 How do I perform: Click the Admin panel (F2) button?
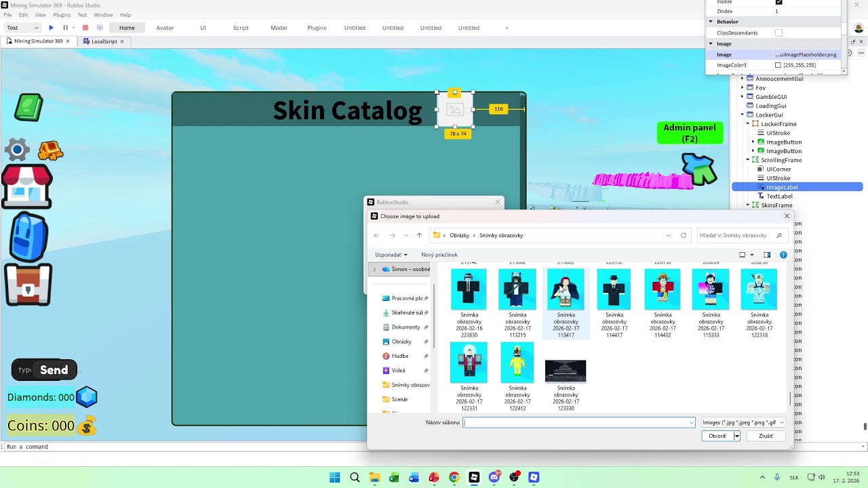(690, 133)
